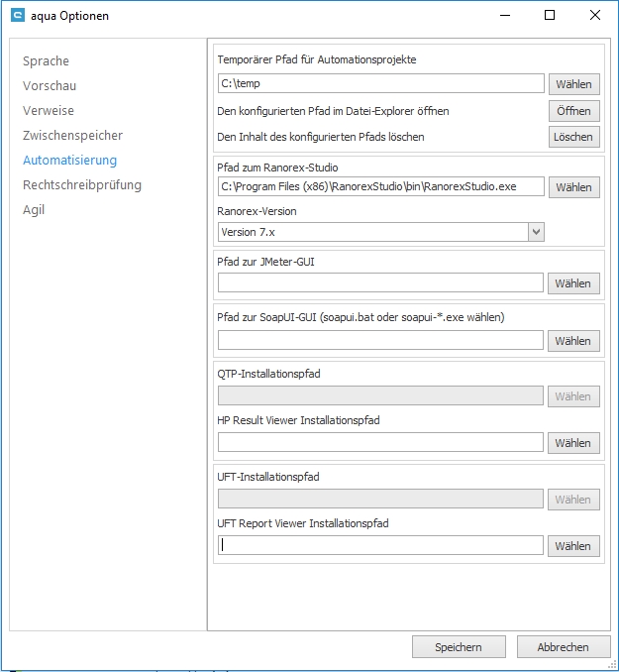Click Wählen for temporary automation path
This screenshot has height=672, width=619.
[x=573, y=84]
